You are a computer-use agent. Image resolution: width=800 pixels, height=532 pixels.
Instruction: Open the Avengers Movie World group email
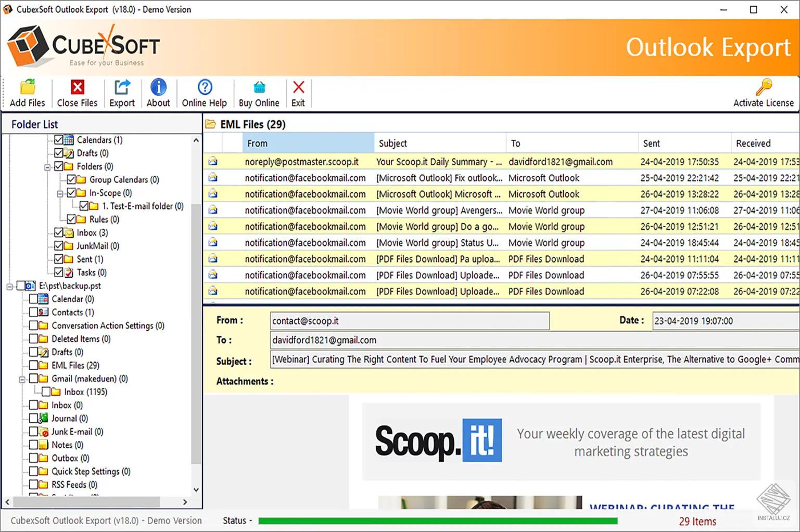pyautogui.click(x=501, y=211)
